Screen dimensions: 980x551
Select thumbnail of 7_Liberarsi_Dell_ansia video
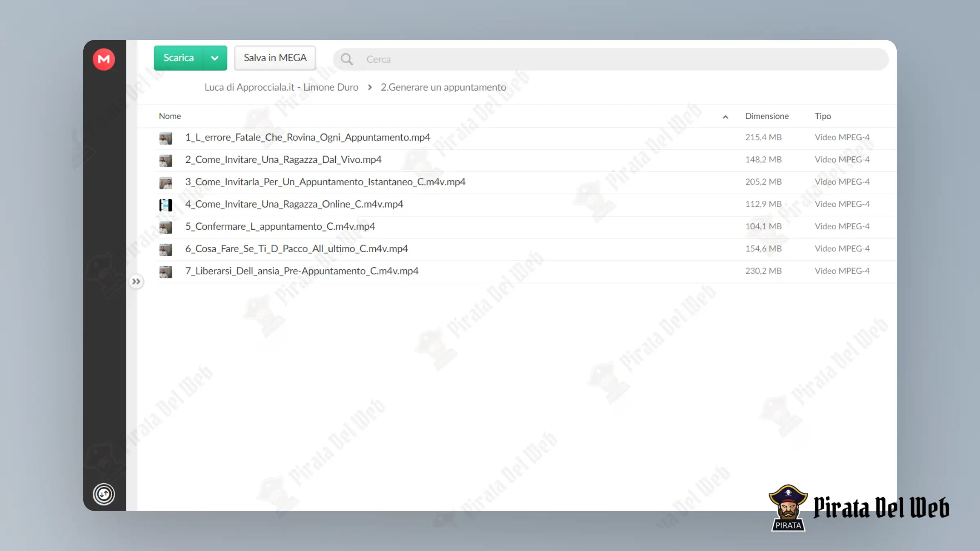tap(165, 272)
